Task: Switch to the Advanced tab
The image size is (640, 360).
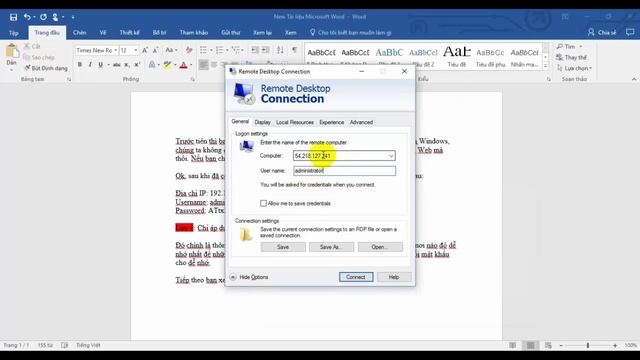Action: [x=361, y=122]
